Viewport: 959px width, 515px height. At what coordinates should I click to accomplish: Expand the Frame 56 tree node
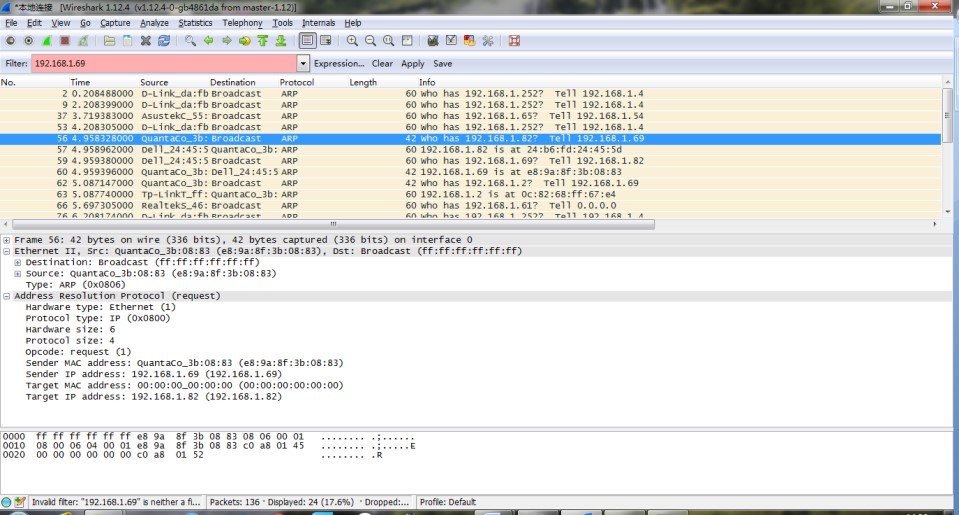[x=7, y=240]
